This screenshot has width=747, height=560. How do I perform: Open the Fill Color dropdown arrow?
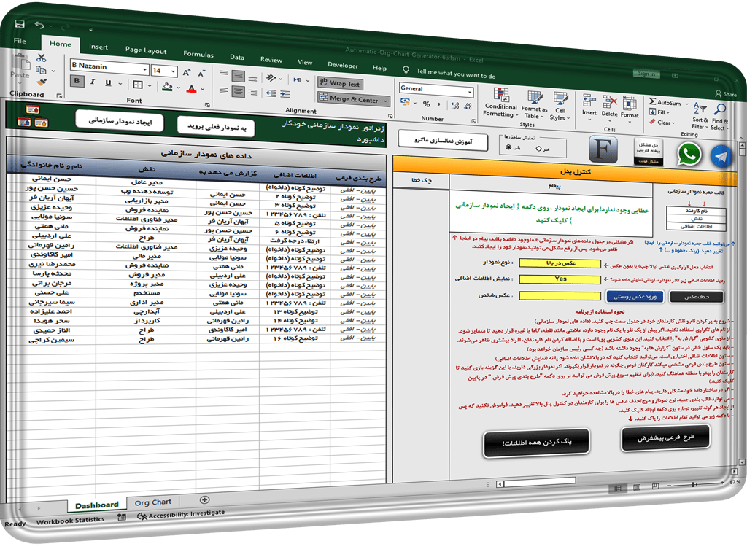click(x=178, y=87)
